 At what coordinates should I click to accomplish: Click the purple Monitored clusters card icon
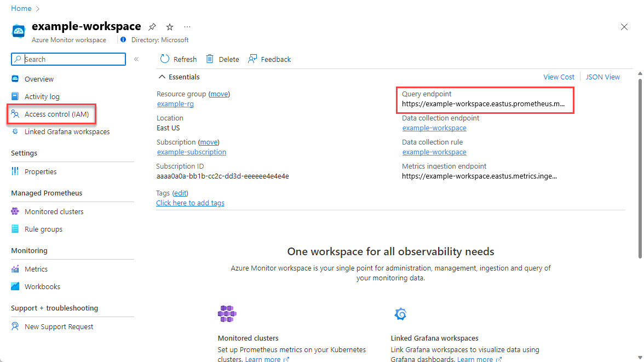pos(227,314)
